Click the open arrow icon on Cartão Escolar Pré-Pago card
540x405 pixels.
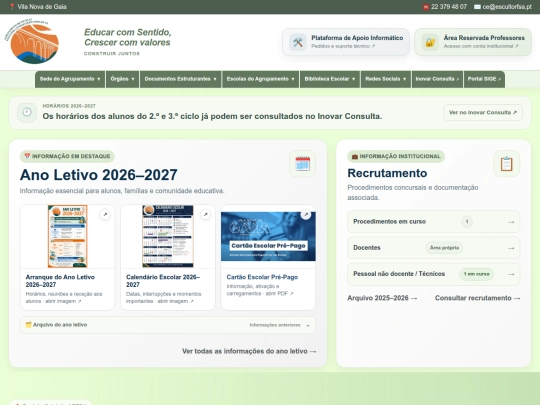point(305,214)
